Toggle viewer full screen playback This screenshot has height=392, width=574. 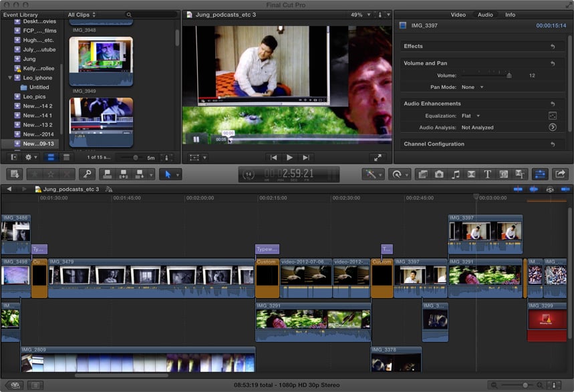(x=378, y=158)
